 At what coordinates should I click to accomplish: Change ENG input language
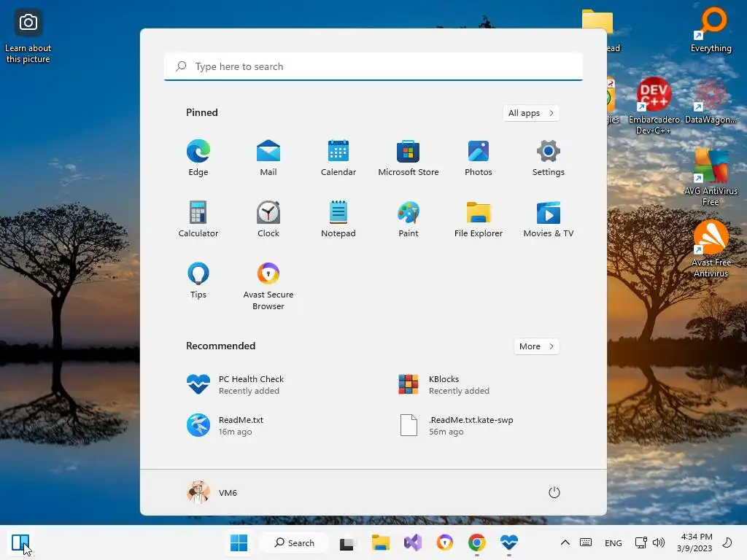point(613,542)
